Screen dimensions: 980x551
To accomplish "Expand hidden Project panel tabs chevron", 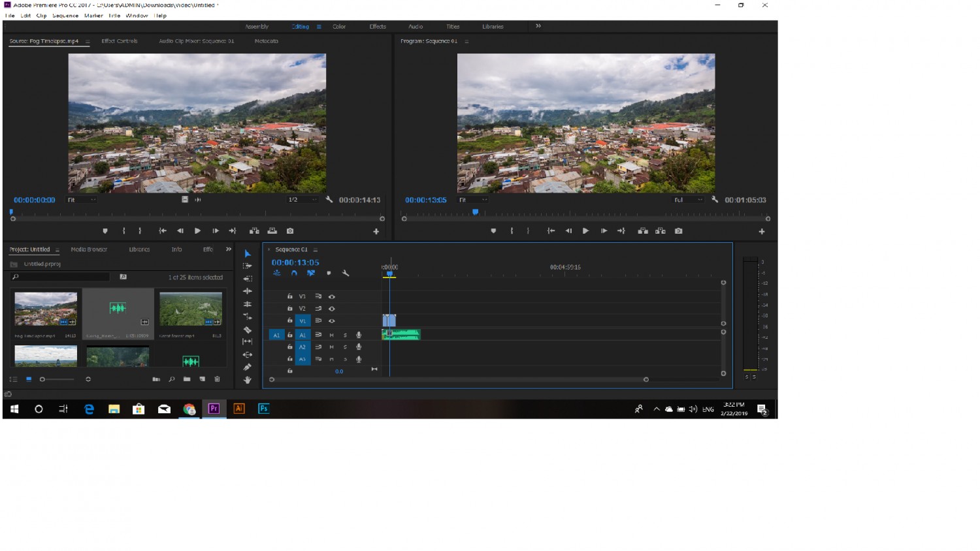I will (x=229, y=249).
